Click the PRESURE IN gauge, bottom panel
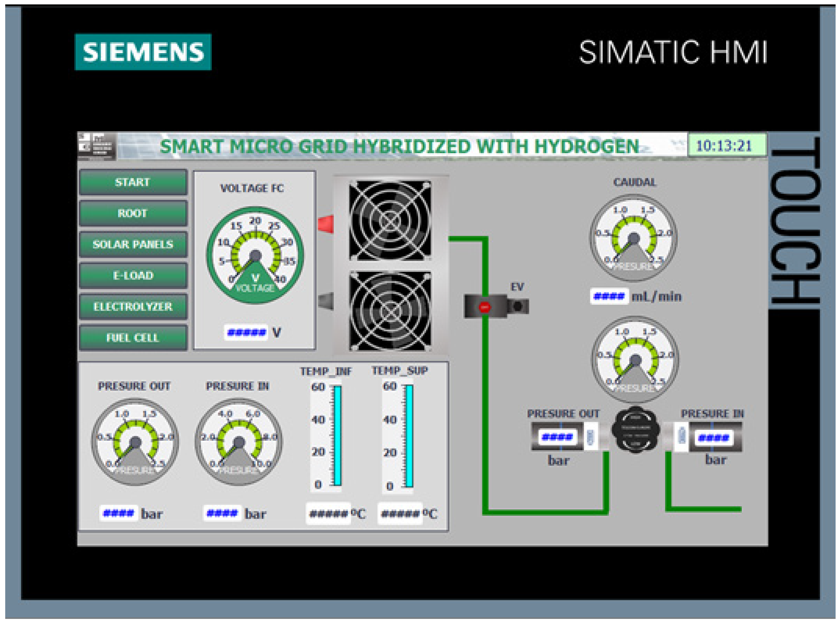Screen dimensions: 840x625 coord(238,442)
